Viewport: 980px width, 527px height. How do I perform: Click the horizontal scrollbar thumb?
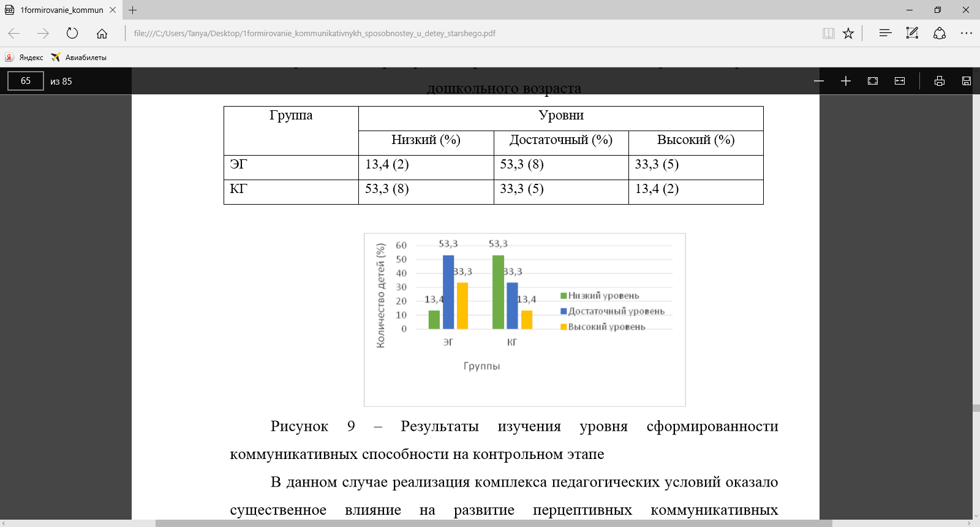coord(494,523)
